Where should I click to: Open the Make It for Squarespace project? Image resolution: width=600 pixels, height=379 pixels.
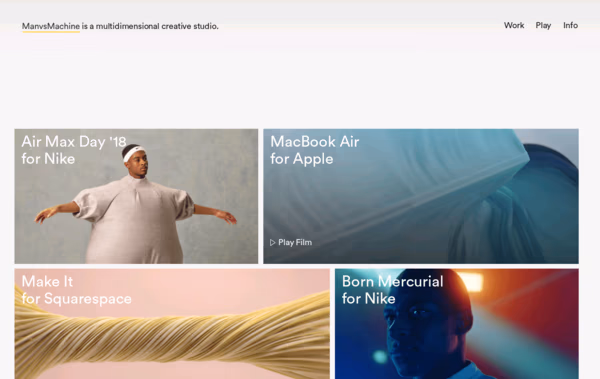pyautogui.click(x=172, y=324)
